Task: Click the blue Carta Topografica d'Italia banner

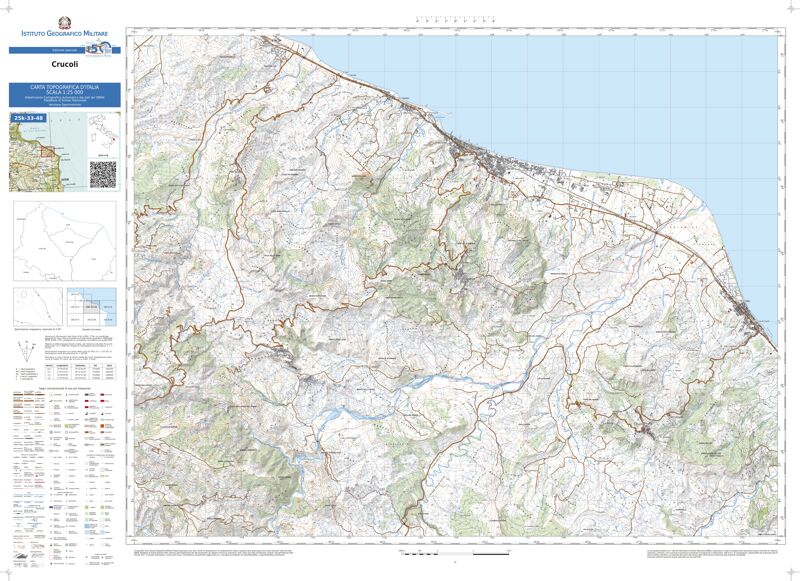Action: [x=65, y=95]
